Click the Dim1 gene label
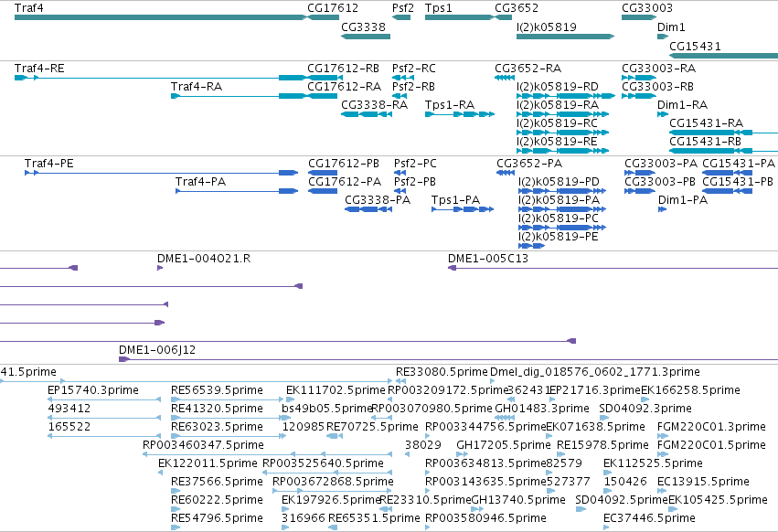778x532 pixels. tap(671, 27)
